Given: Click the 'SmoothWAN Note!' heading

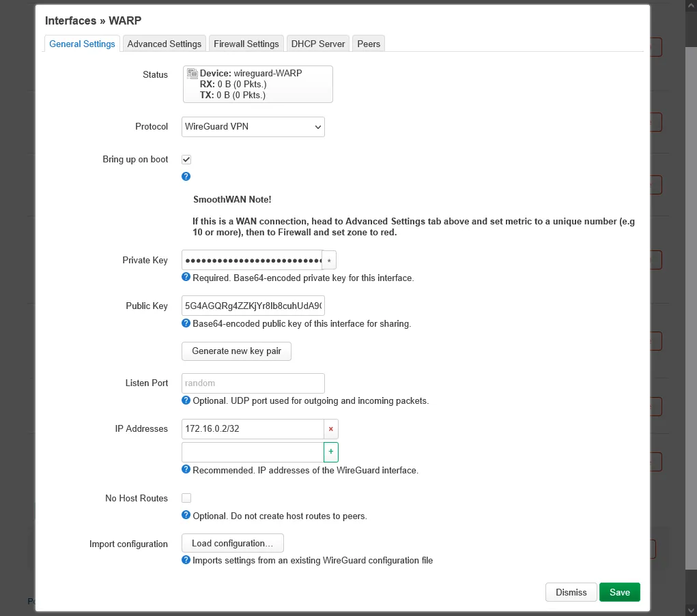Looking at the screenshot, I should 232,199.
